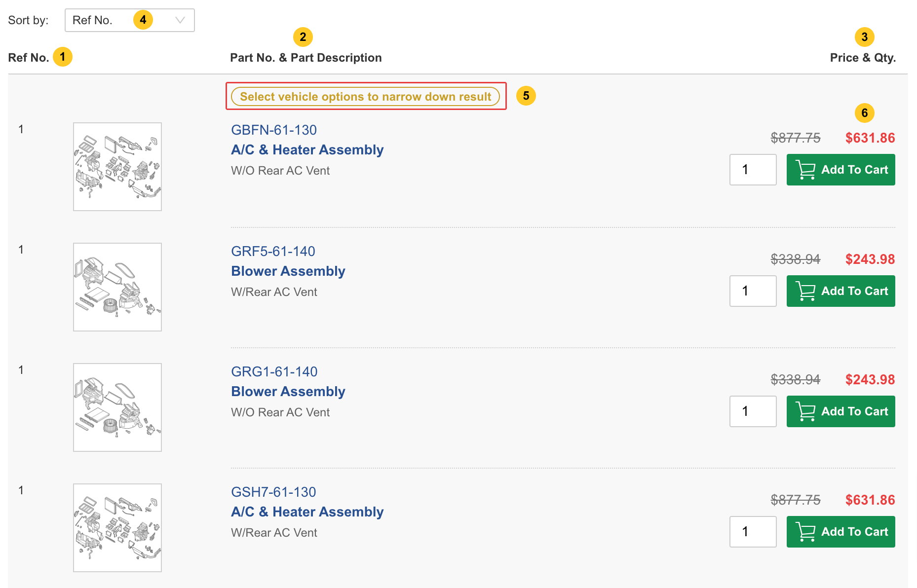The width and height of the screenshot is (917, 588).
Task: Click the Part No. & Part Description header
Action: coord(306,57)
